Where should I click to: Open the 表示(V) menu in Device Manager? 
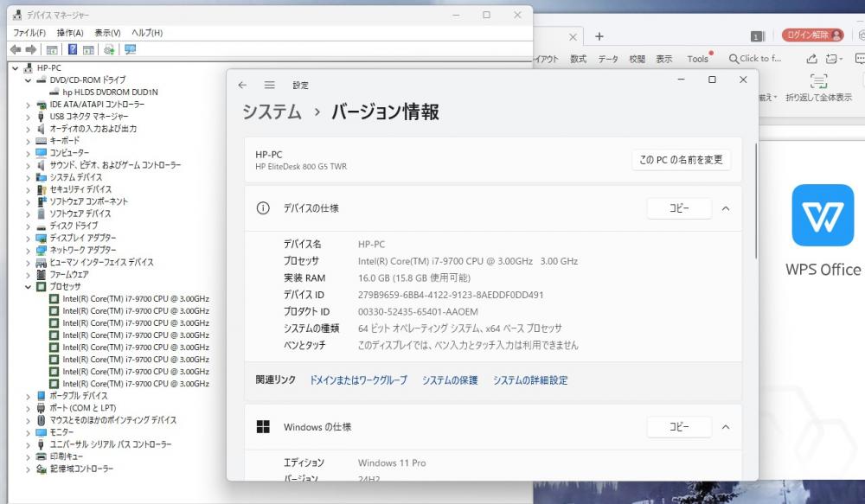coord(107,33)
